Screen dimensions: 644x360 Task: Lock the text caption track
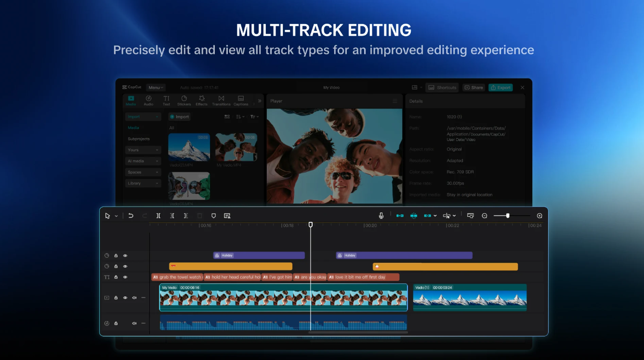click(x=116, y=277)
